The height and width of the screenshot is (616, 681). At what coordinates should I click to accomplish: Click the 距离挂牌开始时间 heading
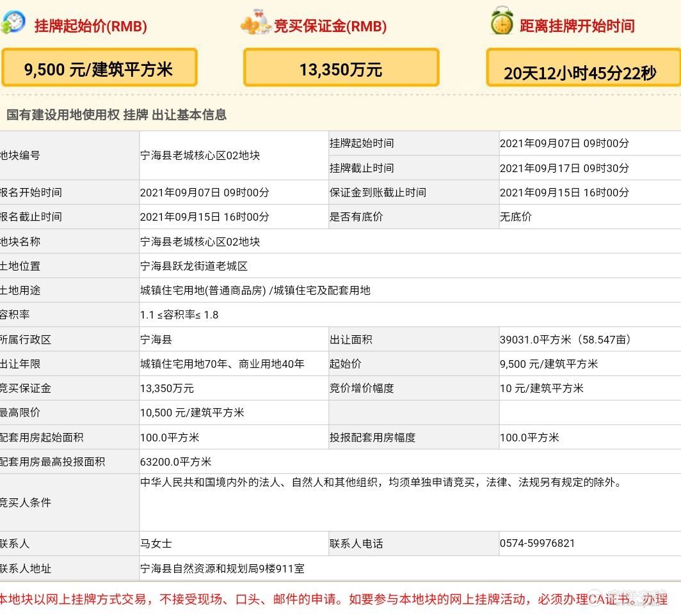point(577,26)
